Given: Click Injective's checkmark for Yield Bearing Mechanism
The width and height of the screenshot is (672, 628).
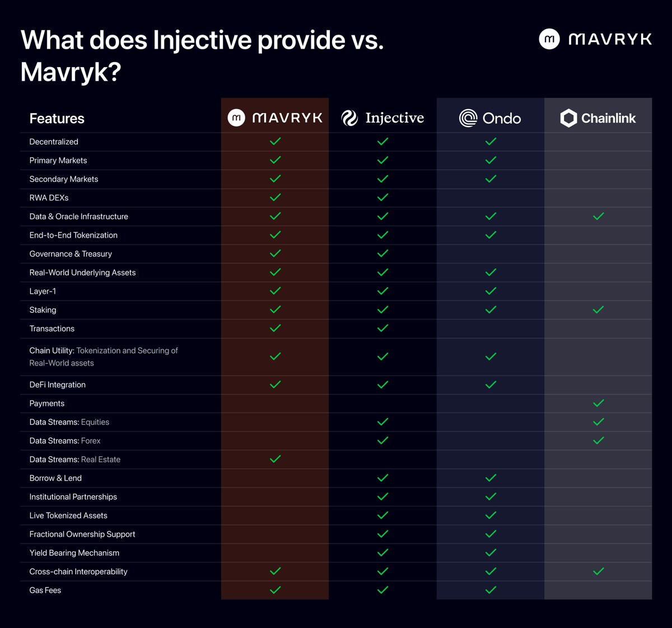Looking at the screenshot, I should pos(382,552).
